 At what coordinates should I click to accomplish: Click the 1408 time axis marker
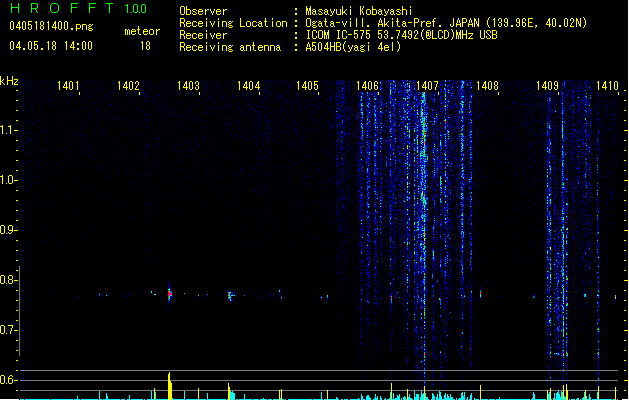pos(487,86)
